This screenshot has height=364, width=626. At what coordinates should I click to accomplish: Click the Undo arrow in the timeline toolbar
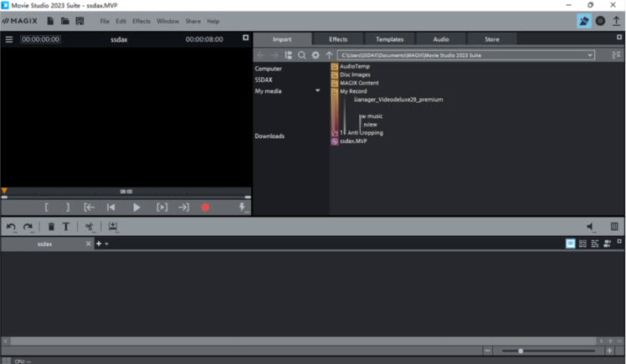click(12, 227)
